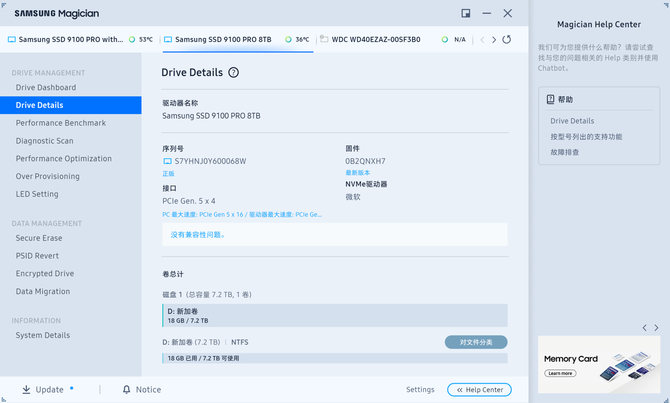Click firmware value 0B2QNXH7
670x403 pixels.
(x=365, y=161)
